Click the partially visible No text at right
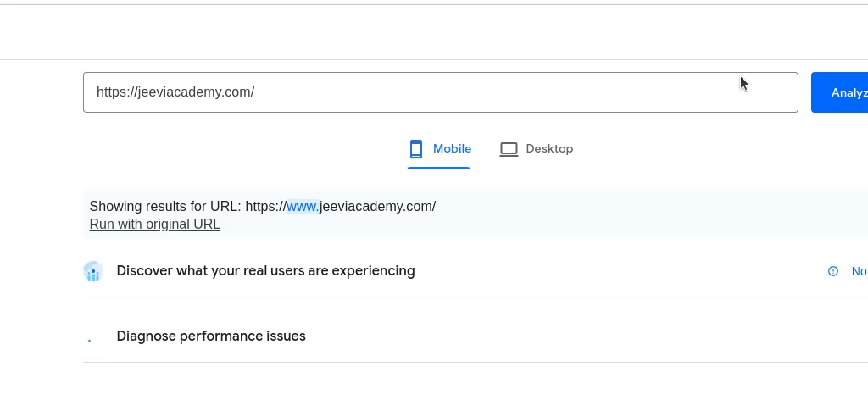The width and height of the screenshot is (868, 400). pos(860,271)
